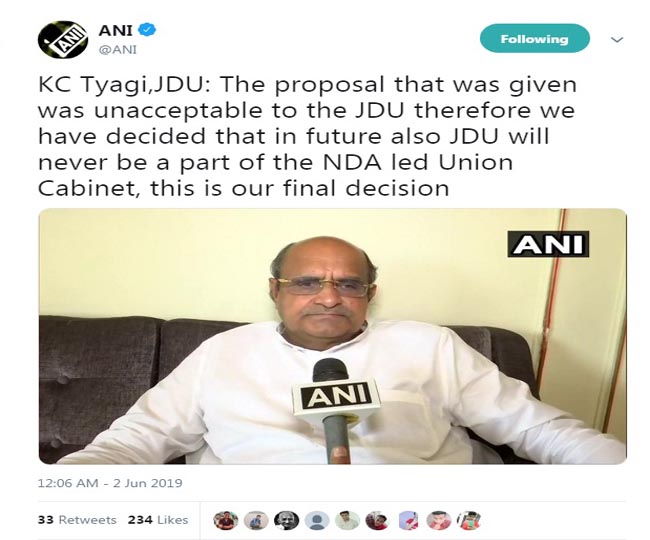Click the tweet text about JDU

[x=307, y=136]
